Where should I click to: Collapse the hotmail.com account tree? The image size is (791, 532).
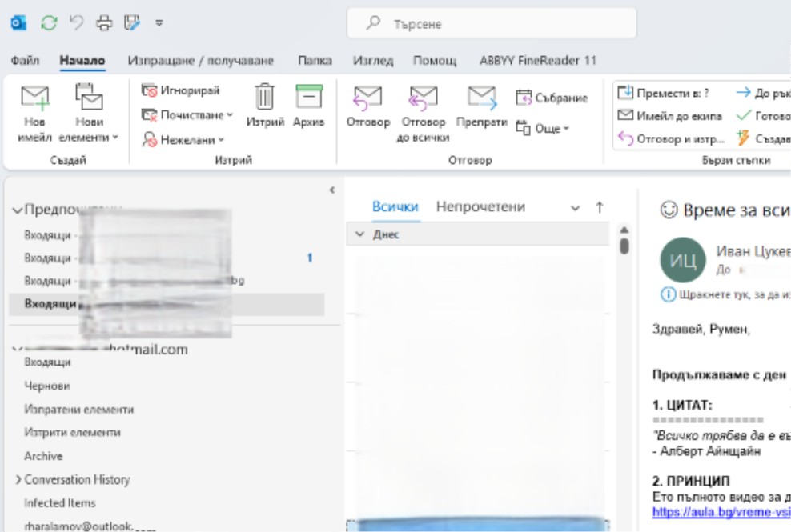pos(17,349)
